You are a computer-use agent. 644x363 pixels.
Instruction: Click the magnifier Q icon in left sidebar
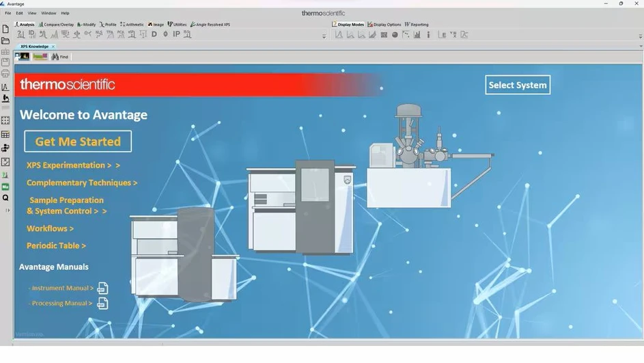5,198
